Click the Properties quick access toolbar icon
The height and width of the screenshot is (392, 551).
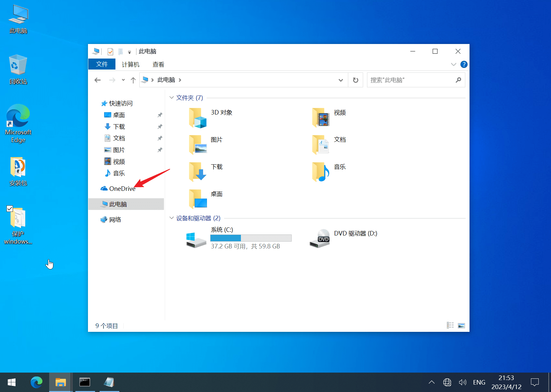110,51
